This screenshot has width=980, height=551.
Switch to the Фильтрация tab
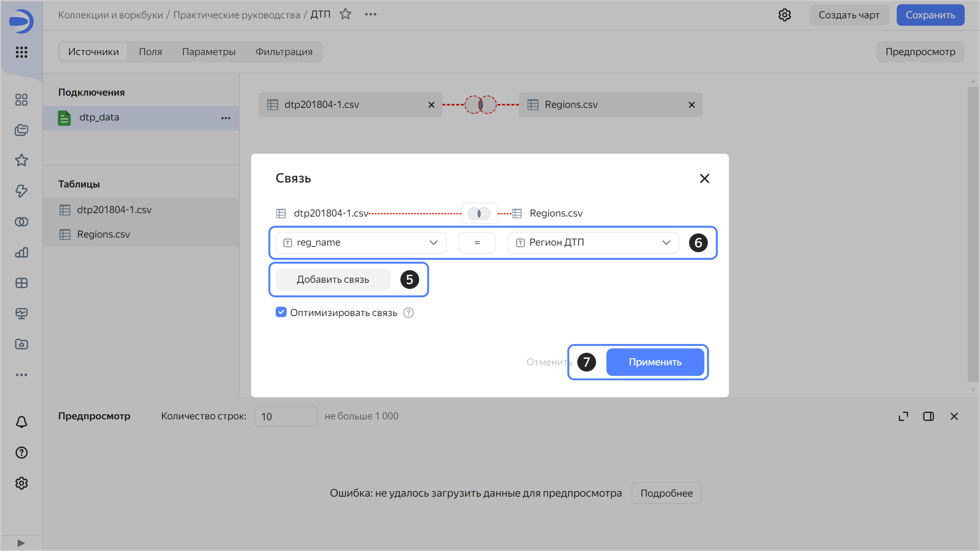pyautogui.click(x=284, y=52)
